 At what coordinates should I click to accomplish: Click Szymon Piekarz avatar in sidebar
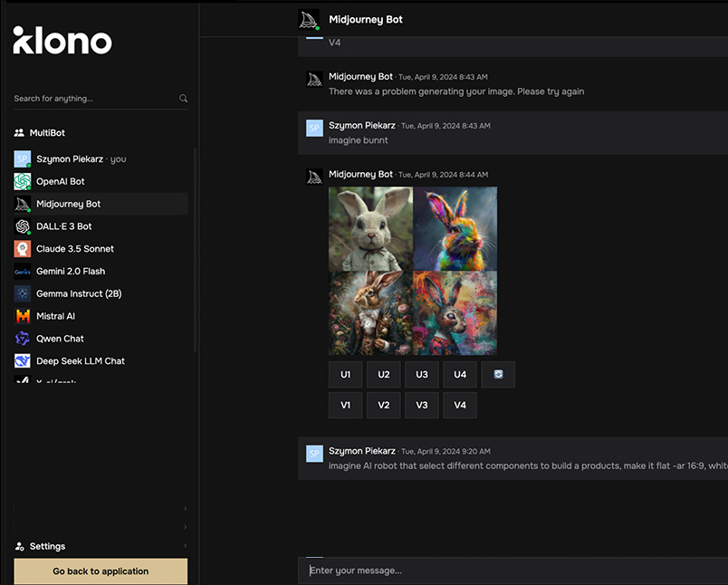tap(23, 158)
